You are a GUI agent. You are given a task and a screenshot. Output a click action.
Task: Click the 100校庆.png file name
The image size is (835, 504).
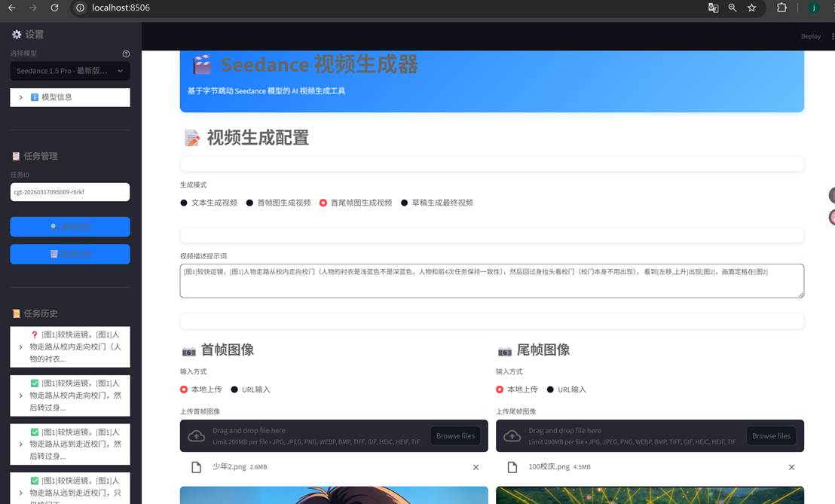click(549, 467)
